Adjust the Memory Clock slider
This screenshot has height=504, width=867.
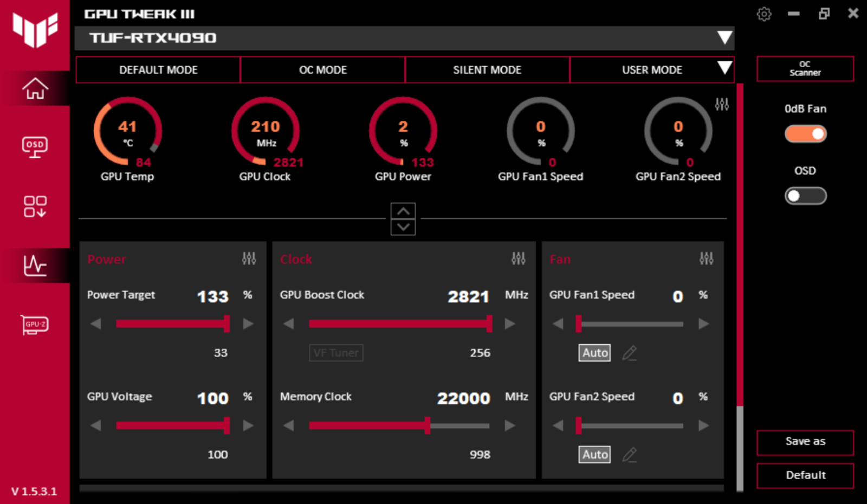(x=399, y=425)
